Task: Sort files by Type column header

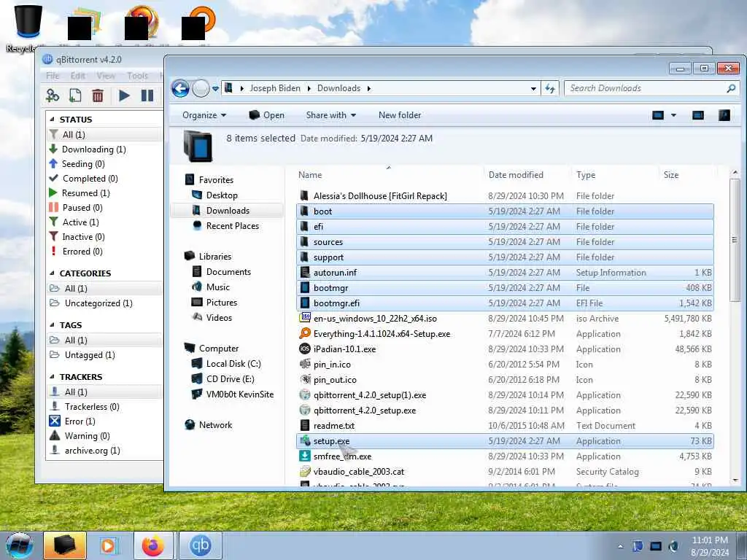Action: 586,175
